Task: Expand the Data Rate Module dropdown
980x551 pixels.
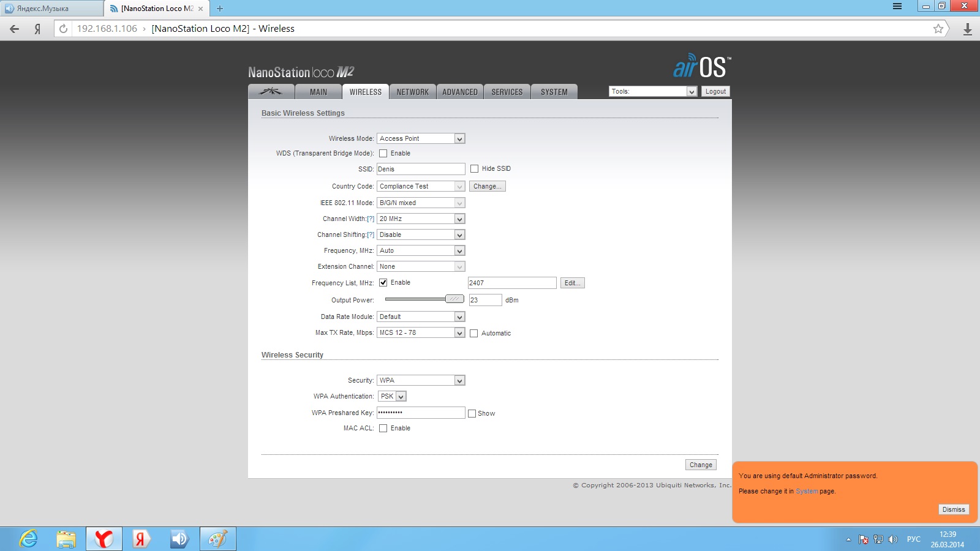Action: [x=421, y=317]
